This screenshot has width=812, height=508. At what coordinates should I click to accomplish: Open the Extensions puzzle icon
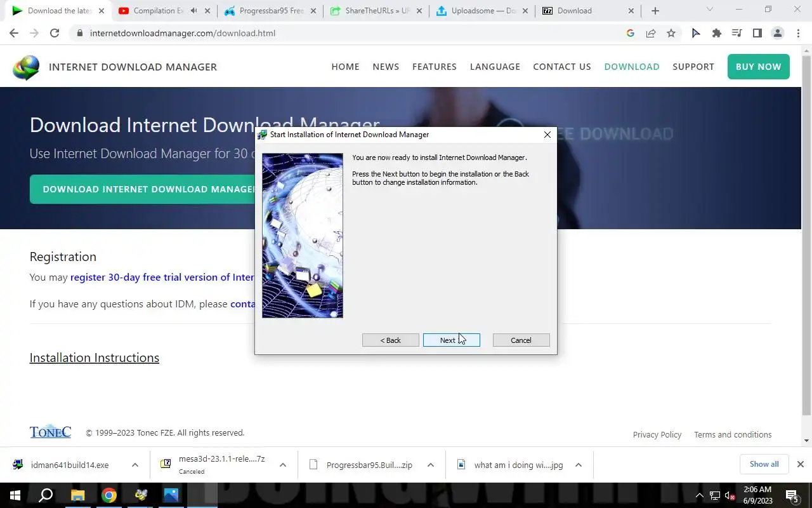tap(717, 33)
